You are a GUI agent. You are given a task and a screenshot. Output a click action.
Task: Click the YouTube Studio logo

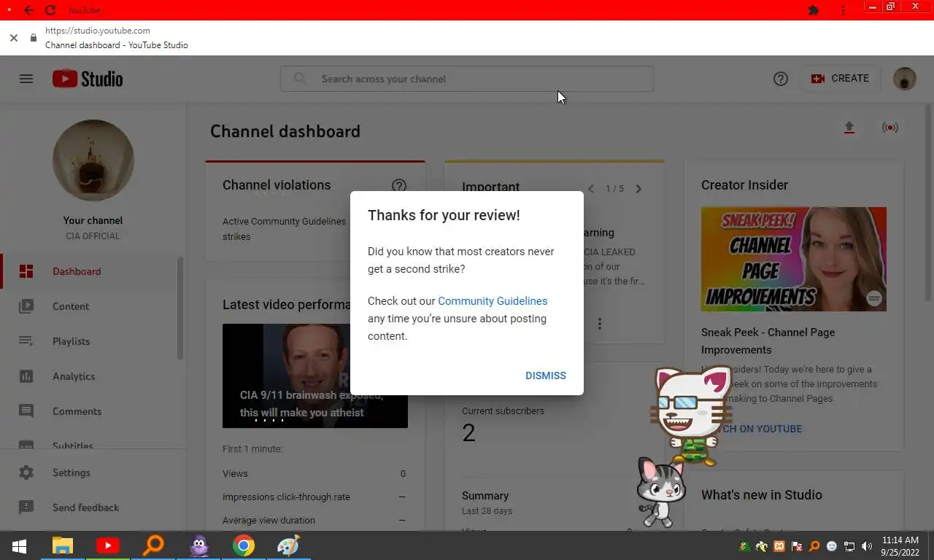click(88, 79)
